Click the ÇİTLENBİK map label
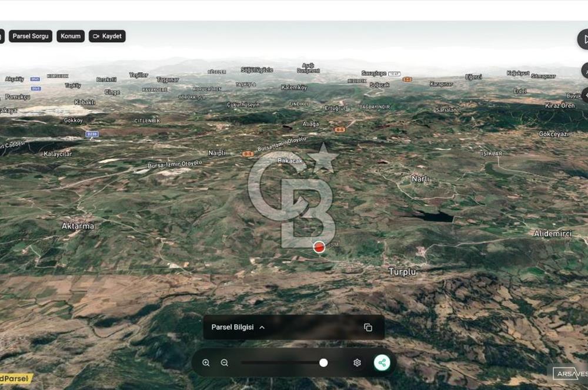Viewport: 588px width, 390px height. point(147,120)
